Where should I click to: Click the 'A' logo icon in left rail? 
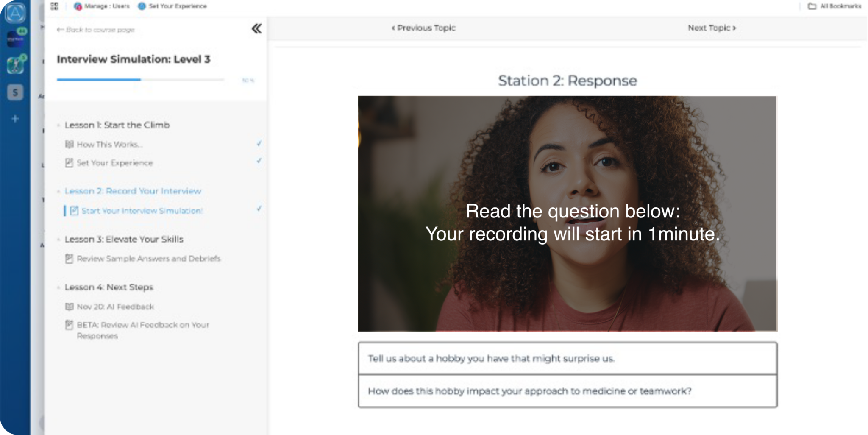point(15,13)
